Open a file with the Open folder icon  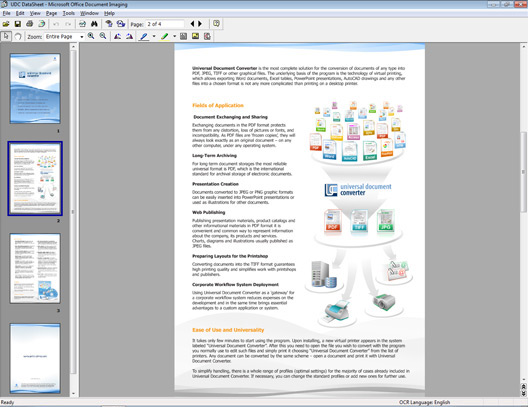tap(6, 24)
